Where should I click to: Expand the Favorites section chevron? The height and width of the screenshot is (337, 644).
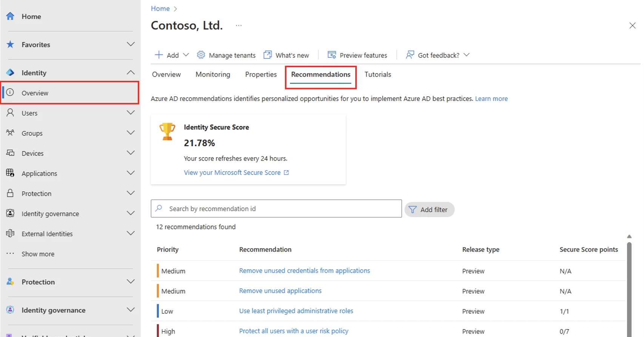click(x=131, y=44)
